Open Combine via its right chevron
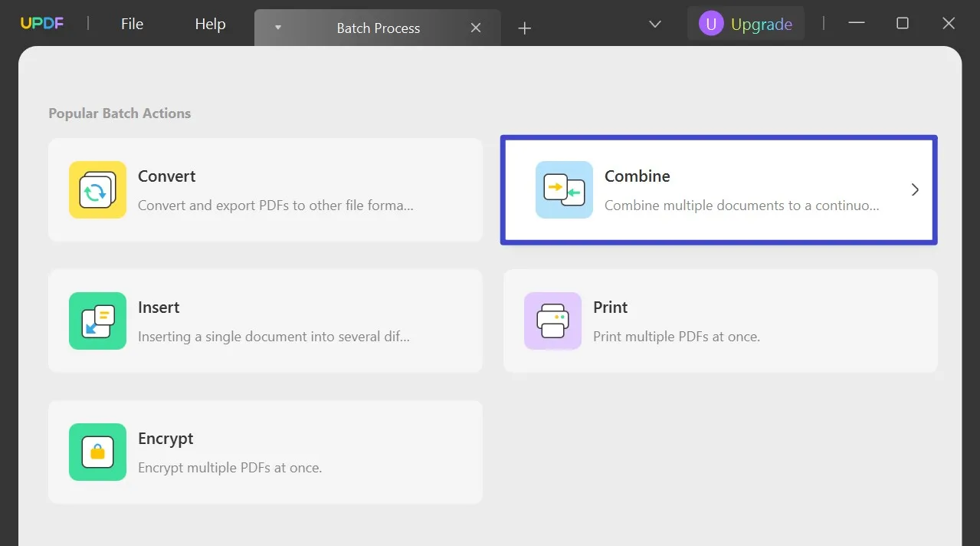This screenshot has height=546, width=980. [x=915, y=190]
